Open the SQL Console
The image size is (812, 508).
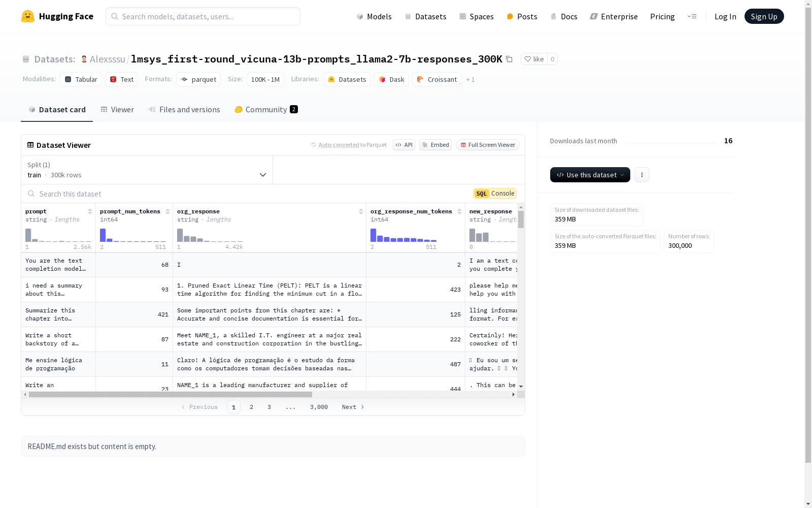[x=495, y=194]
